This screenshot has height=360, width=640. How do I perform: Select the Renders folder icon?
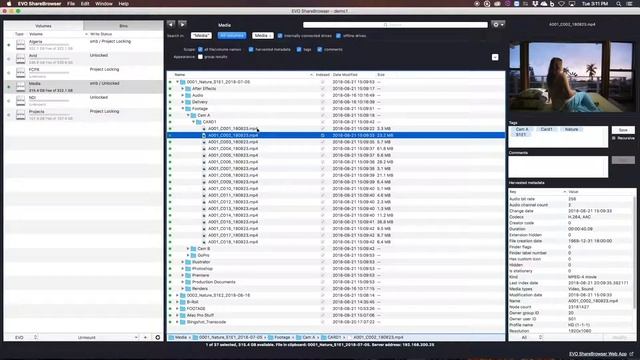tap(188, 289)
